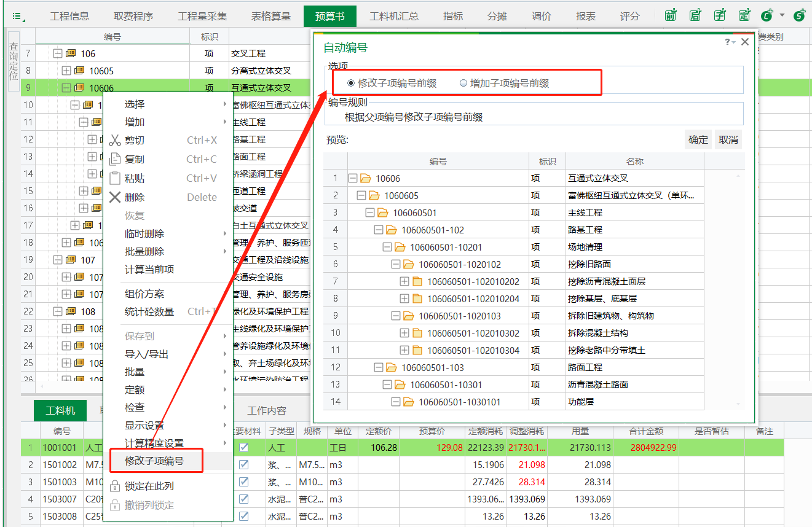This screenshot has height=527, width=812.
Task: Click the help question mark in 自动编号 dialog
Action: [727, 42]
